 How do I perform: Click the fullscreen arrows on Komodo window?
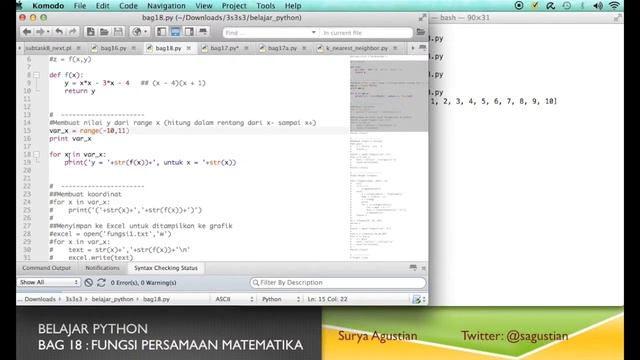422,18
